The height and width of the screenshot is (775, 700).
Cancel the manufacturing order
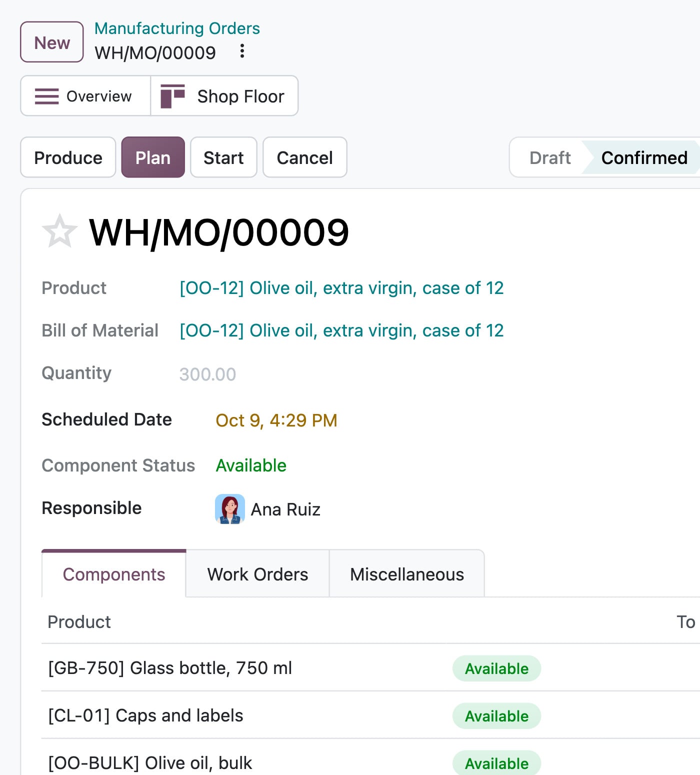(305, 157)
